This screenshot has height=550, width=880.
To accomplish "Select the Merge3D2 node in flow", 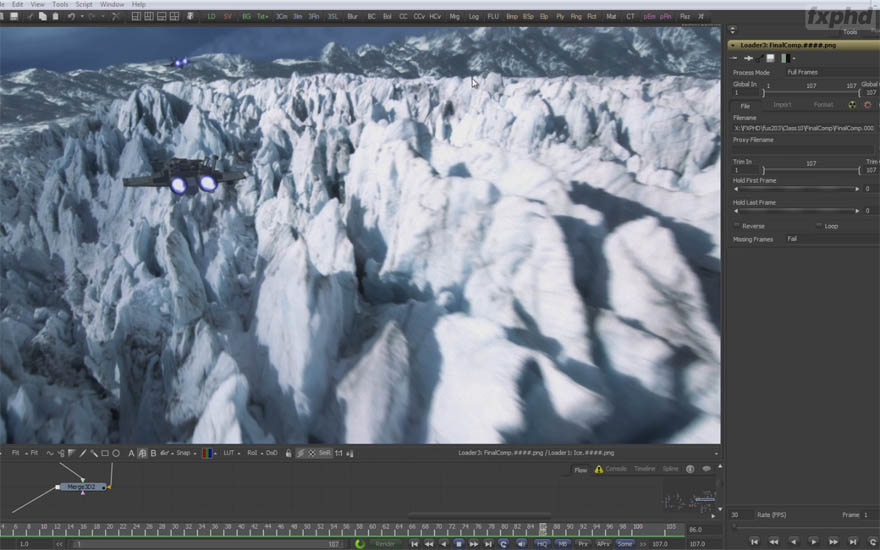I will (x=82, y=487).
